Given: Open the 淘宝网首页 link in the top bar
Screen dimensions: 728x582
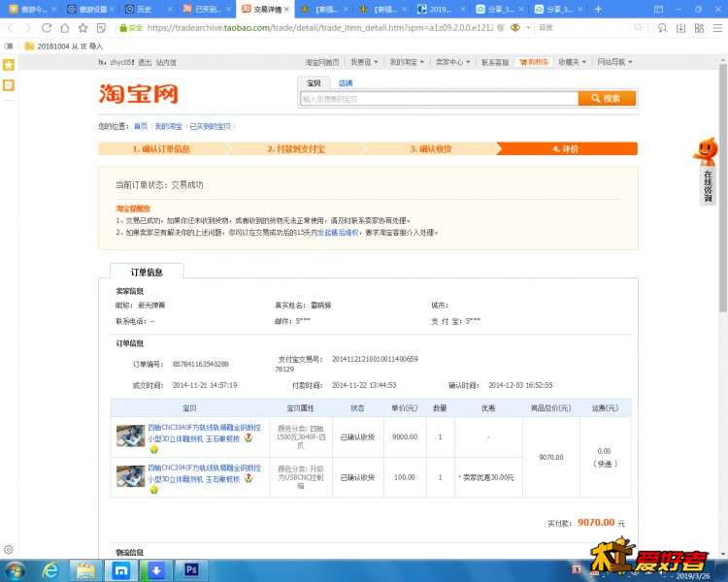Looking at the screenshot, I should [x=321, y=62].
